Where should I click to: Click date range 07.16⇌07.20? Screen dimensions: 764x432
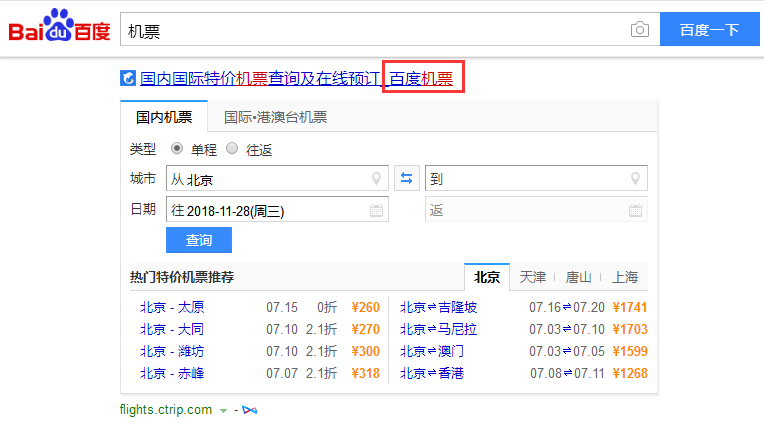tap(567, 307)
